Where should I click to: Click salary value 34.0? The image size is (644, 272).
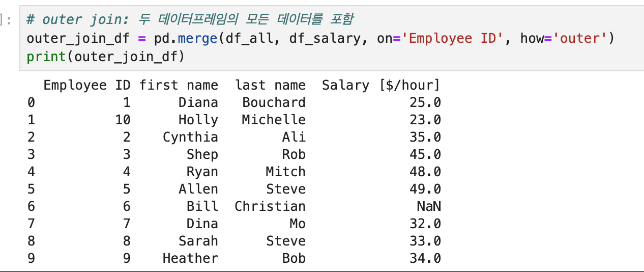click(x=425, y=258)
